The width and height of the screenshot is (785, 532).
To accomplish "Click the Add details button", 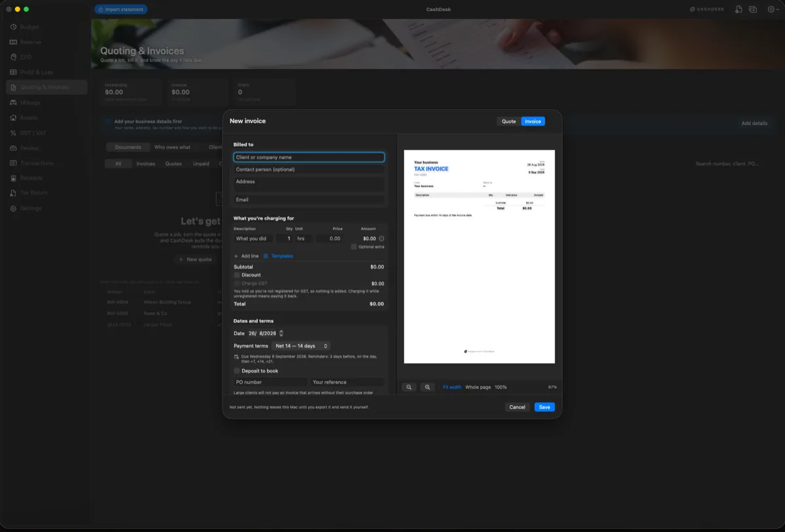I will [x=754, y=123].
